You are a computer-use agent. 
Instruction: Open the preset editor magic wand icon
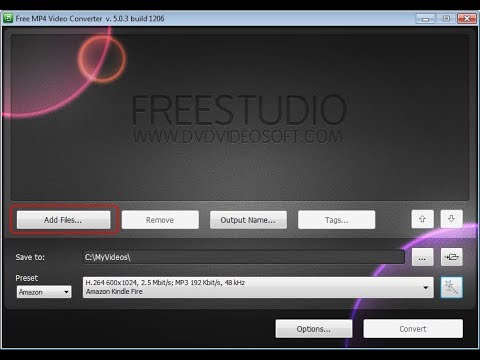[451, 287]
